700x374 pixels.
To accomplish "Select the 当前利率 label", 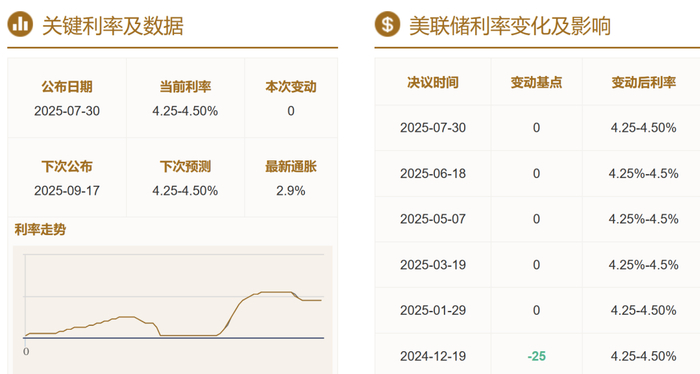I will click(x=185, y=87).
